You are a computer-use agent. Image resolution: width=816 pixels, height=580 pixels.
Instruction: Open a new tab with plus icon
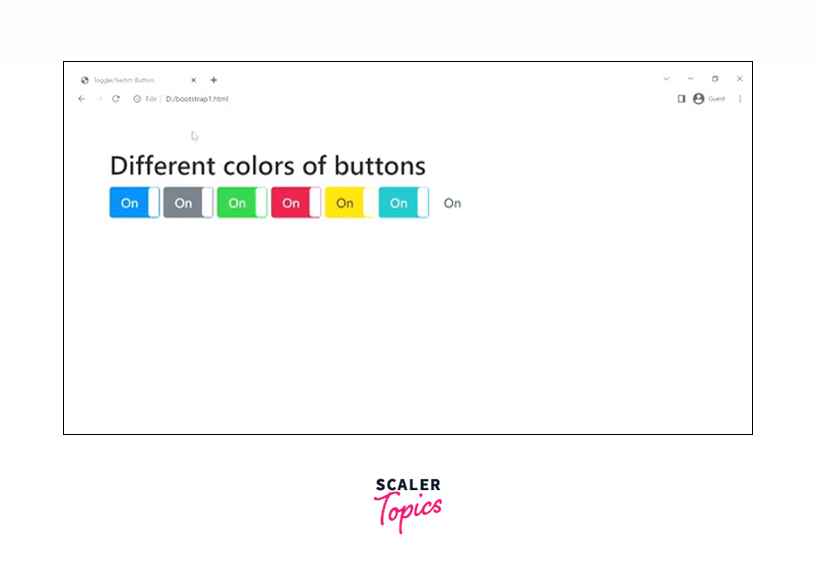[214, 80]
